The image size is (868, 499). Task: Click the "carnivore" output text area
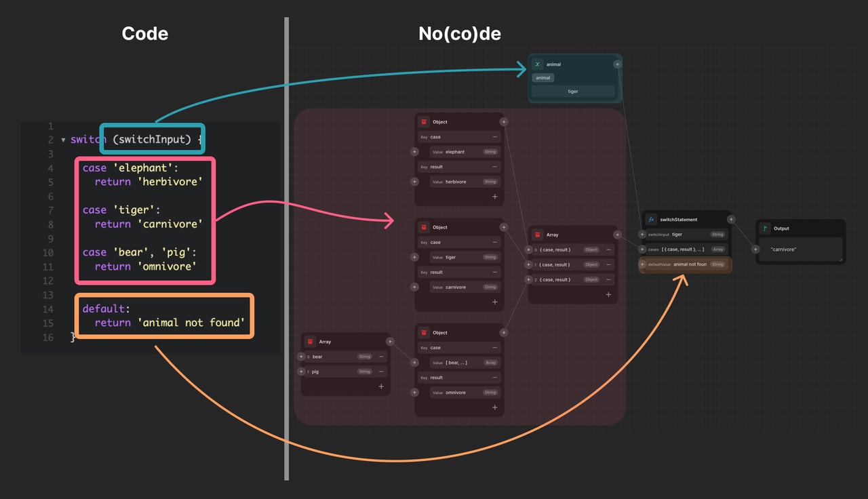pos(801,249)
